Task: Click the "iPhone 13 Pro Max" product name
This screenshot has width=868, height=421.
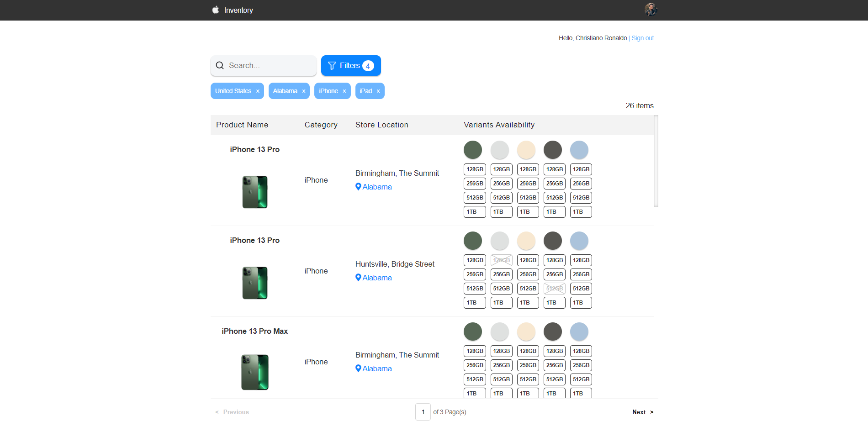Action: [255, 332]
